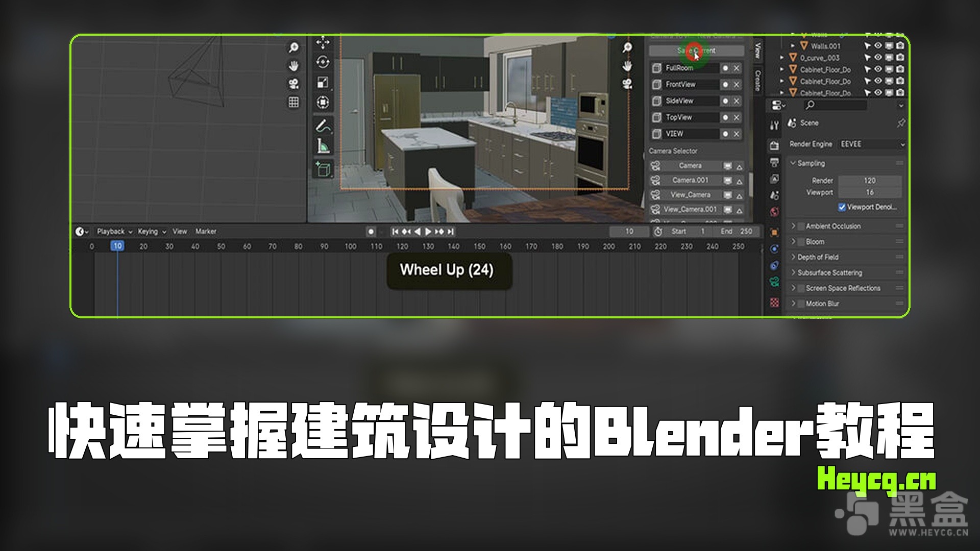
Task: Expand the Subsurface Scattering panel
Action: [793, 272]
